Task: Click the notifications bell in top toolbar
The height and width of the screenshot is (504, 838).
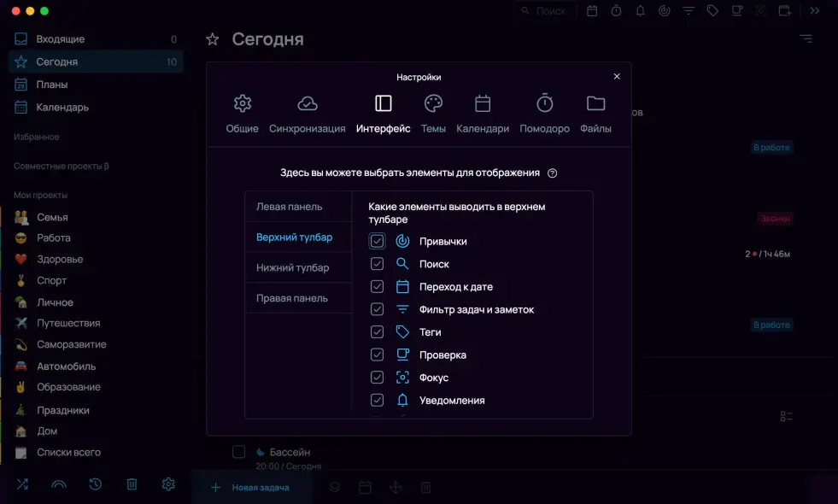Action: pyautogui.click(x=640, y=11)
